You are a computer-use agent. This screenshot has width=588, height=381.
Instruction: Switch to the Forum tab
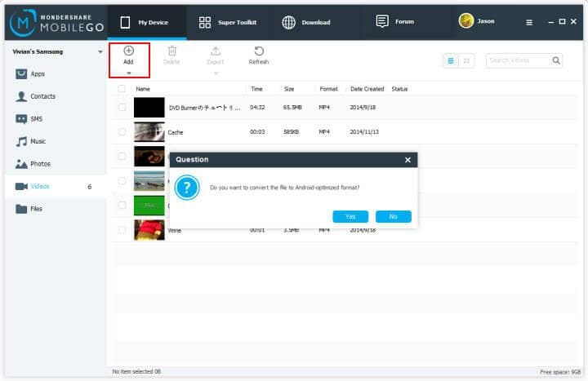point(395,21)
